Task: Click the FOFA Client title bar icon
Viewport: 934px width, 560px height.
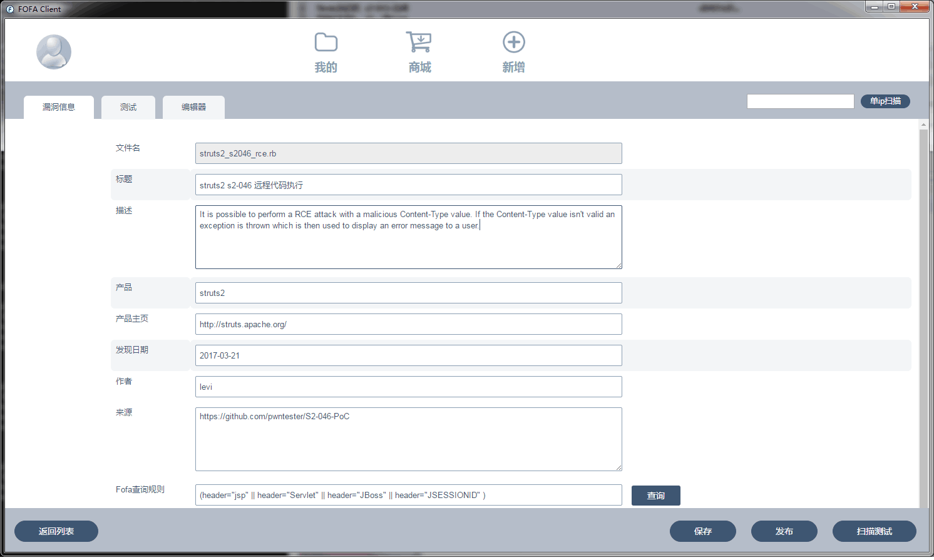Action: (10, 9)
